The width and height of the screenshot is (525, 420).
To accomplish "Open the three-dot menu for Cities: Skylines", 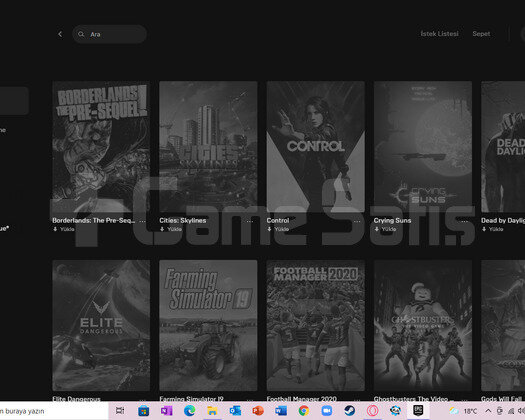I will (250, 221).
